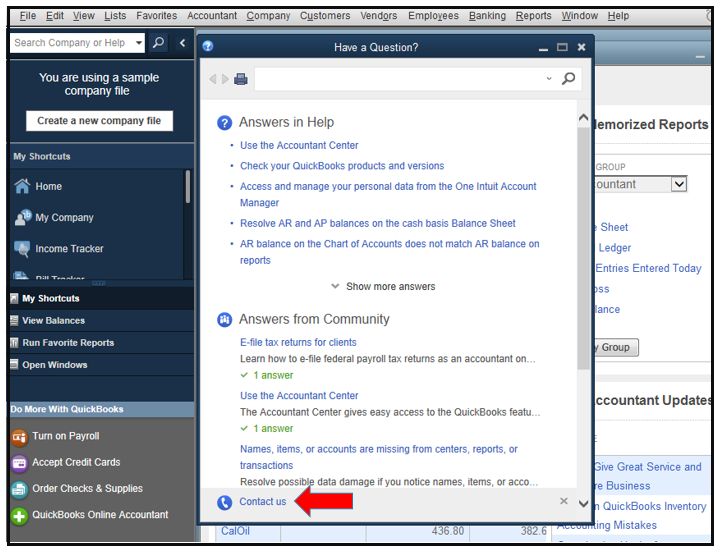Click the search magnifier beside Search Company
This screenshot has width=724, height=559.
click(x=158, y=43)
